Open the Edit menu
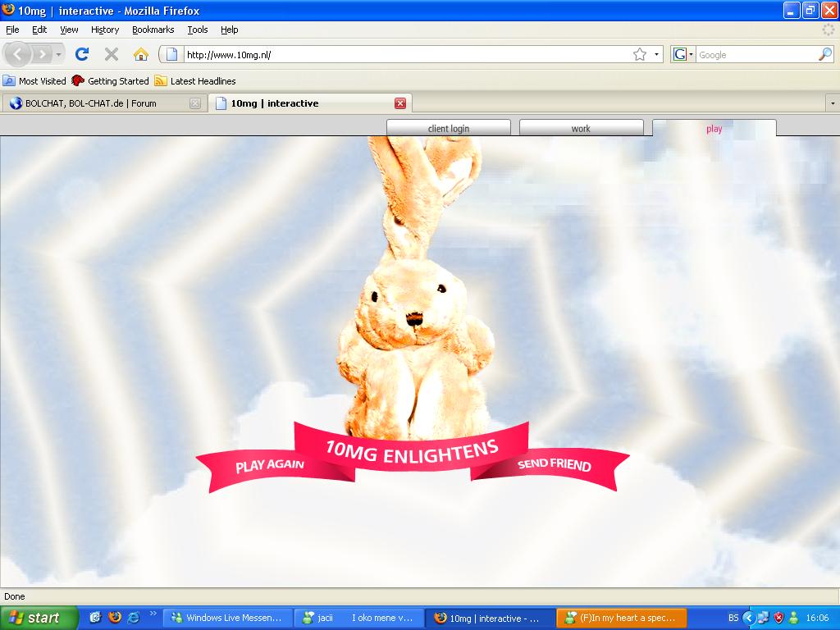The width and height of the screenshot is (840, 630). point(39,30)
